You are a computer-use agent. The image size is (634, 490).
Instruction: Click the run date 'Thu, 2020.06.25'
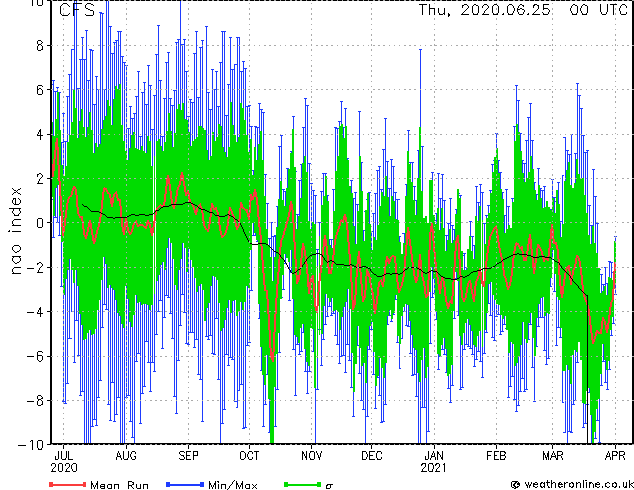tap(484, 10)
